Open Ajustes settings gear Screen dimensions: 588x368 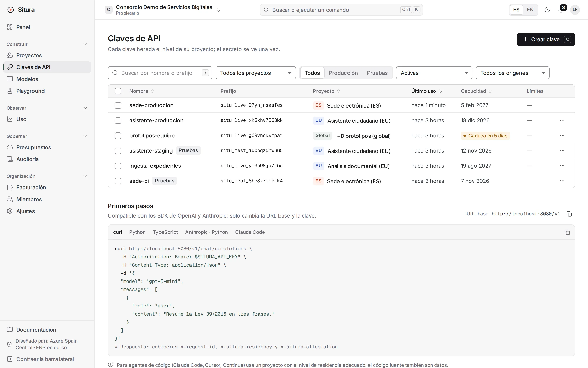click(10, 211)
